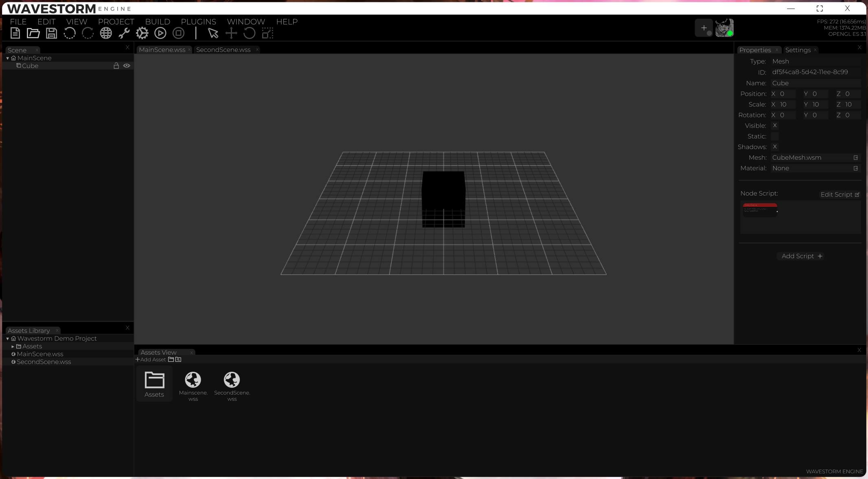The width and height of the screenshot is (868, 479).
Task: Toggle visibility eye of Cube node
Action: pyautogui.click(x=127, y=66)
